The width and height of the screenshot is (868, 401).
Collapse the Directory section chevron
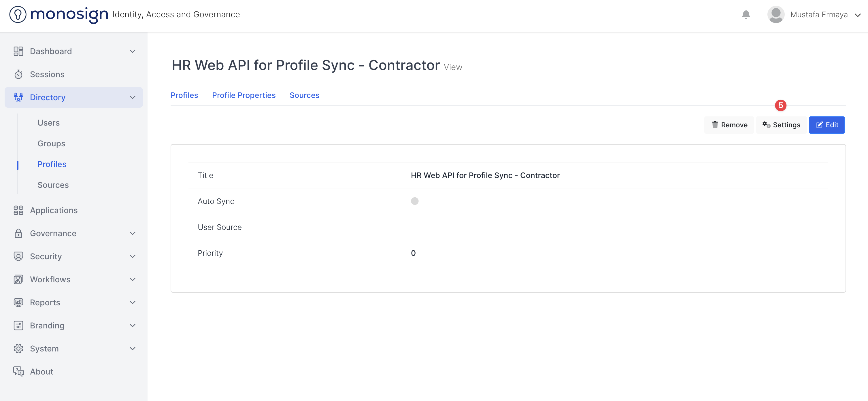133,97
